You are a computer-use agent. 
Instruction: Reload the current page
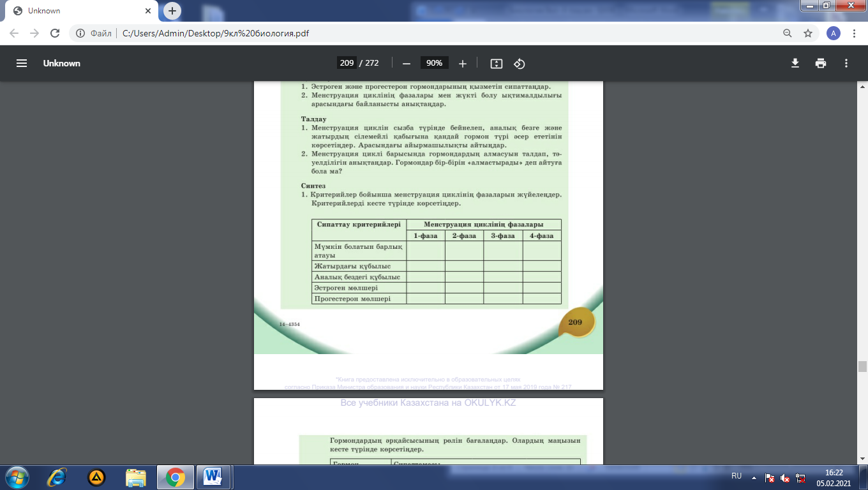[x=55, y=33]
